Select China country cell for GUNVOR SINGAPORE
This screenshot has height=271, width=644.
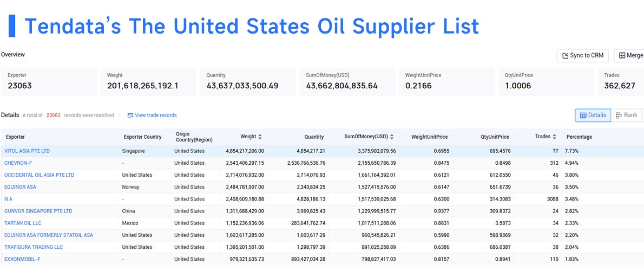coord(129,211)
